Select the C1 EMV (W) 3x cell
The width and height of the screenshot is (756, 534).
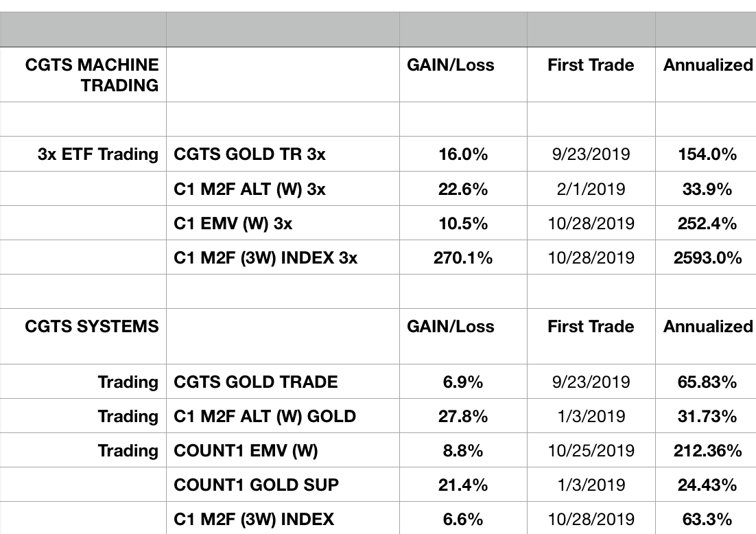[237, 223]
